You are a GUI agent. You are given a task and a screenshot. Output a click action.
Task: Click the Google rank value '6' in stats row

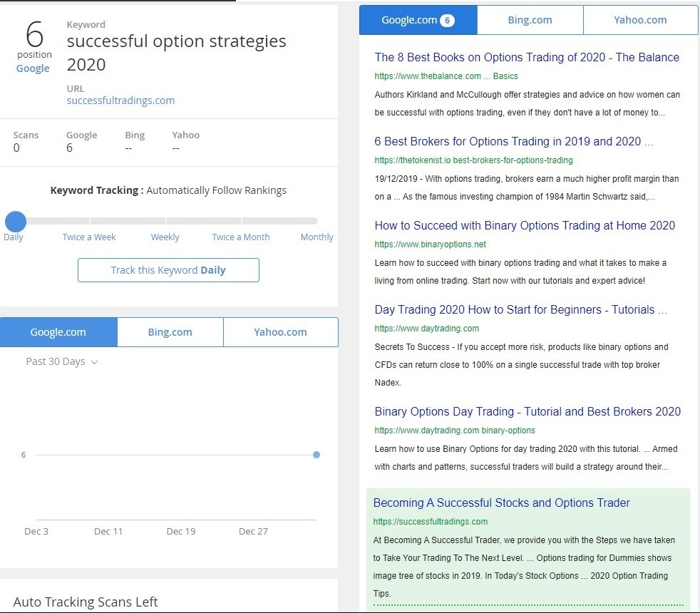(x=69, y=148)
